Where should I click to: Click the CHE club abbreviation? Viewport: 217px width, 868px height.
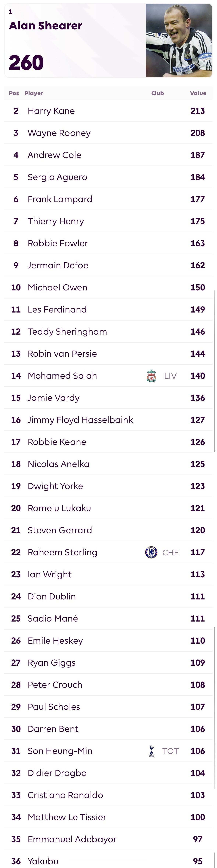tap(170, 552)
